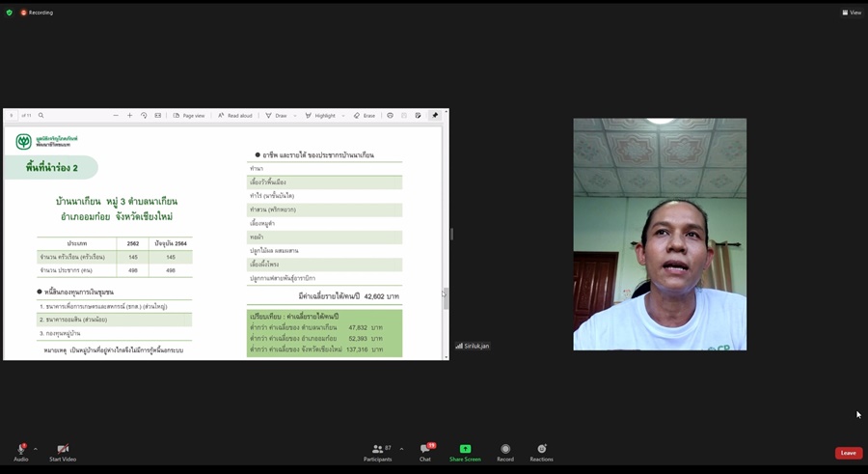The height and width of the screenshot is (474, 868).
Task: Zoom out the PDF with minus icon
Action: [116, 116]
